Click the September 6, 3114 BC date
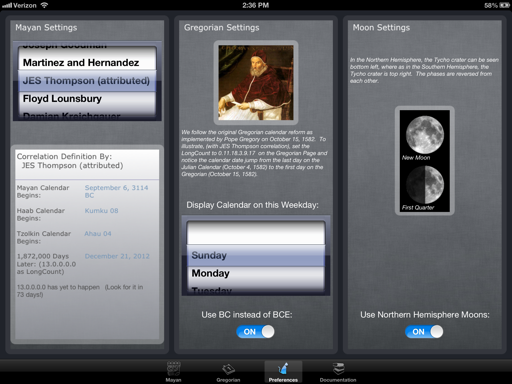Image resolution: width=512 pixels, height=384 pixels. pyautogui.click(x=116, y=191)
